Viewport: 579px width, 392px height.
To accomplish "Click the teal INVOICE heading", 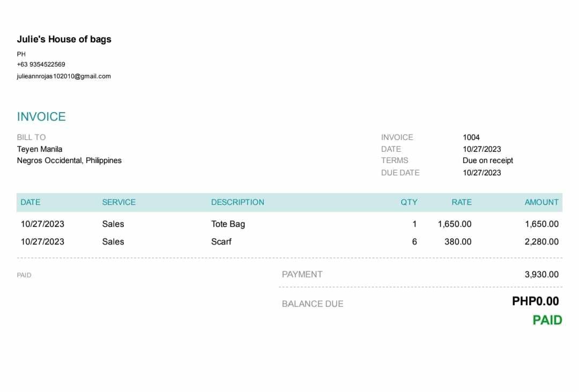I will tap(41, 117).
